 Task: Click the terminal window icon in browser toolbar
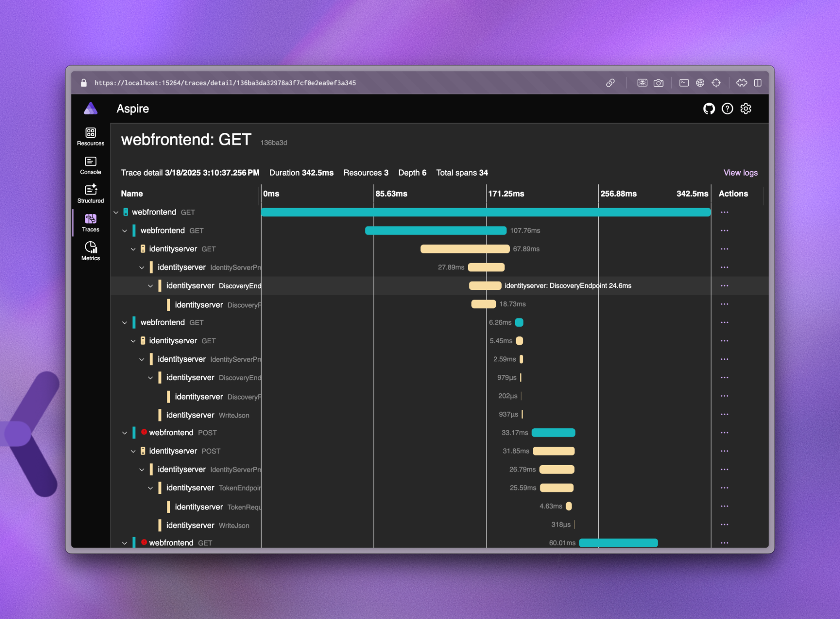pos(684,83)
